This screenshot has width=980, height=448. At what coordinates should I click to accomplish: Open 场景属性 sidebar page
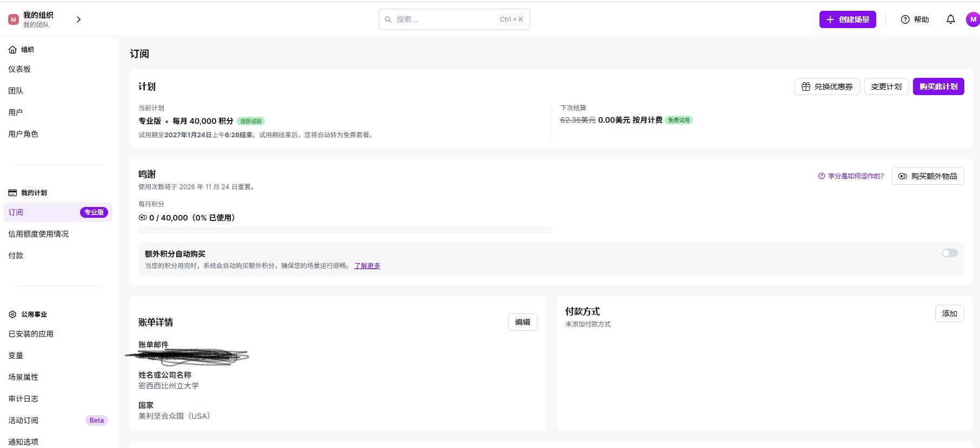[23, 377]
